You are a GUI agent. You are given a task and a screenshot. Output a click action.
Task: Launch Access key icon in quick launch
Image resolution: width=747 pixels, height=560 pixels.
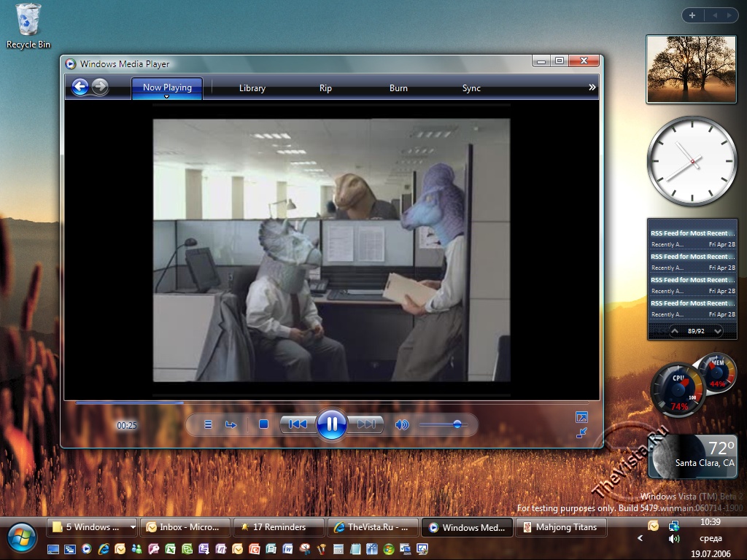coord(153,549)
